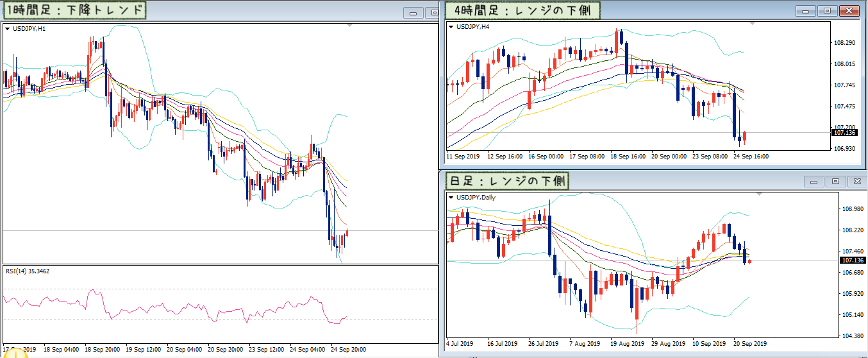
Task: Minimize the USDJPY Daily chart window
Action: coord(814,182)
